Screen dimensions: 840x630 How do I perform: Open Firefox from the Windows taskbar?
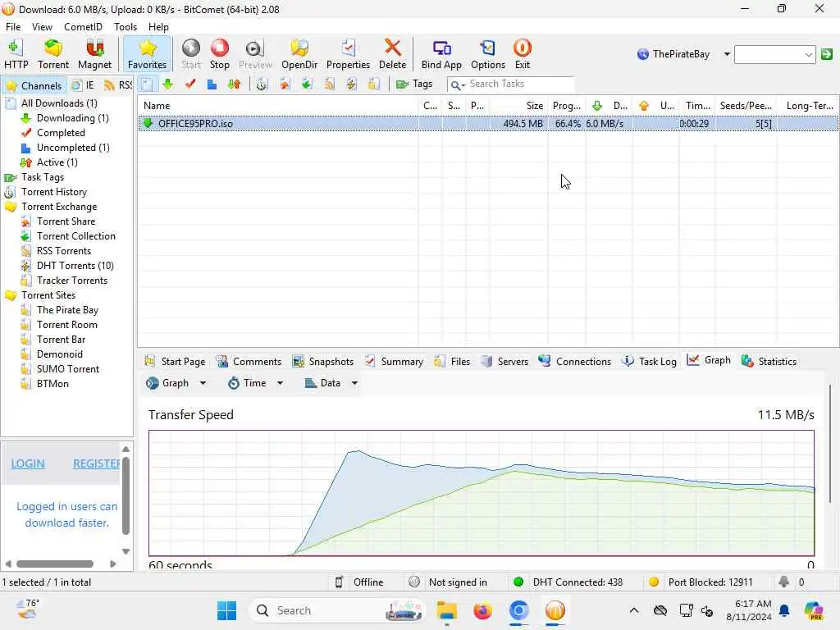point(482,610)
